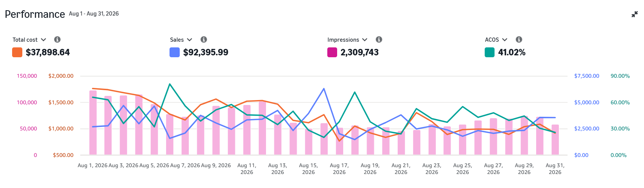Click the $92,395.99 sales value

pos(206,52)
